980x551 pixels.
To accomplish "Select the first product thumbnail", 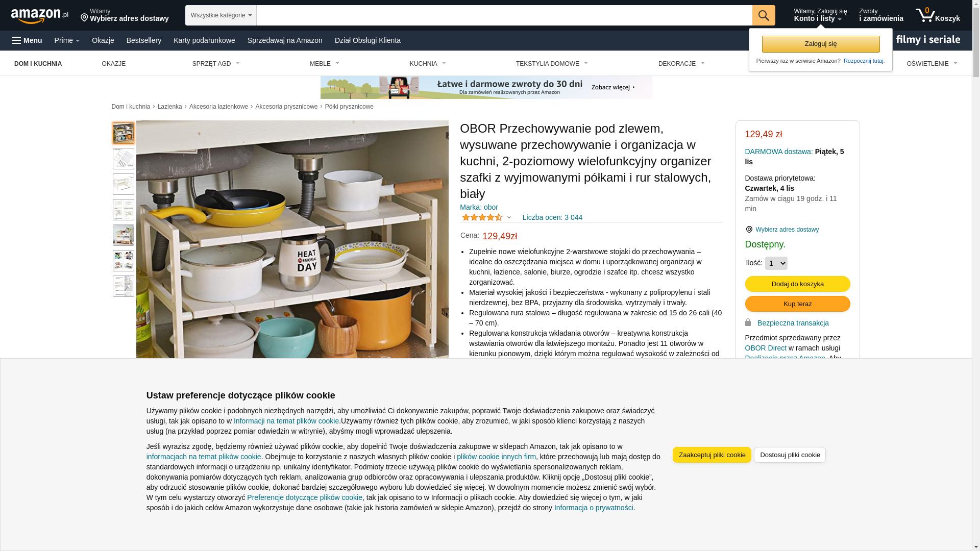I will click(x=124, y=133).
